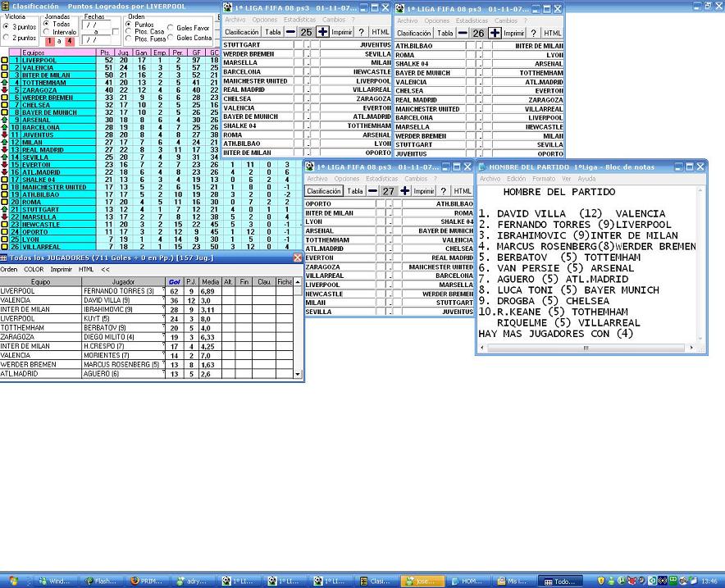
Task: Sort players by the Gol column header
Action: [175, 281]
